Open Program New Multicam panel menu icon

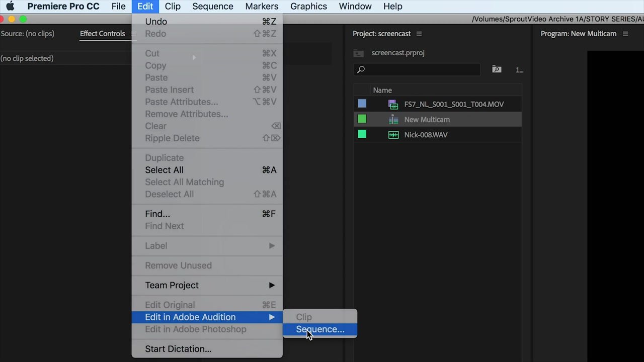[625, 34]
